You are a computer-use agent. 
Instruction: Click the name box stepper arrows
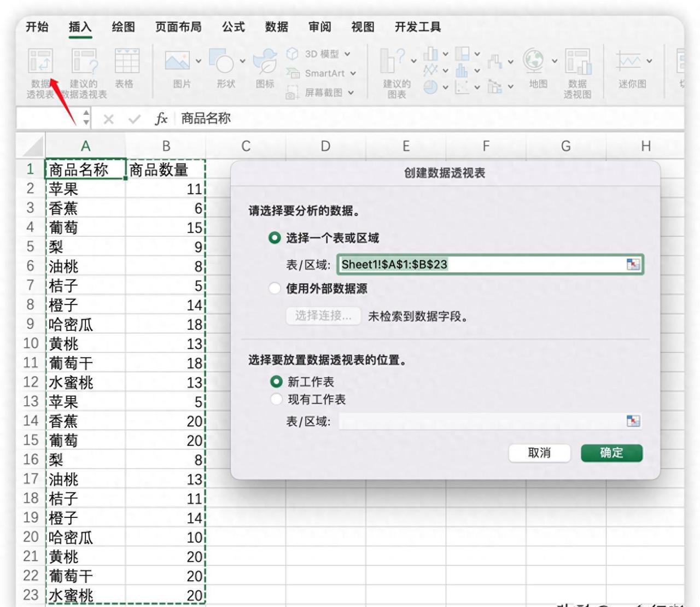86,118
